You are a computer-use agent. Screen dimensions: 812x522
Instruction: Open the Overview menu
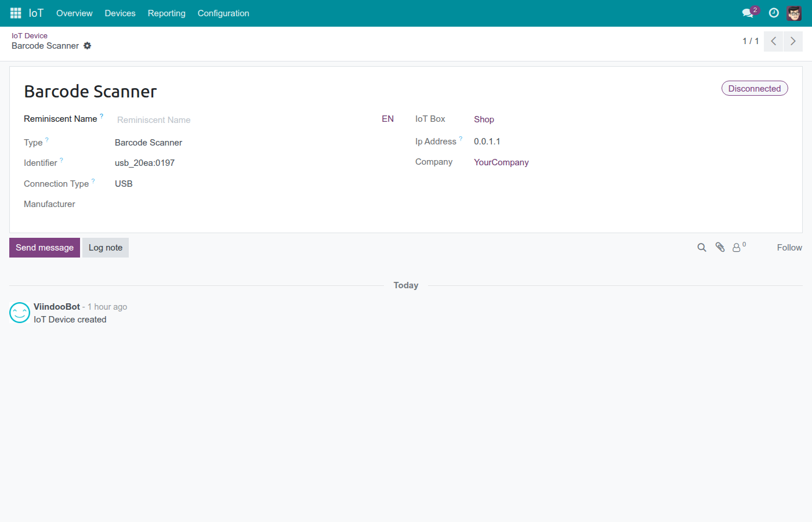coord(74,13)
